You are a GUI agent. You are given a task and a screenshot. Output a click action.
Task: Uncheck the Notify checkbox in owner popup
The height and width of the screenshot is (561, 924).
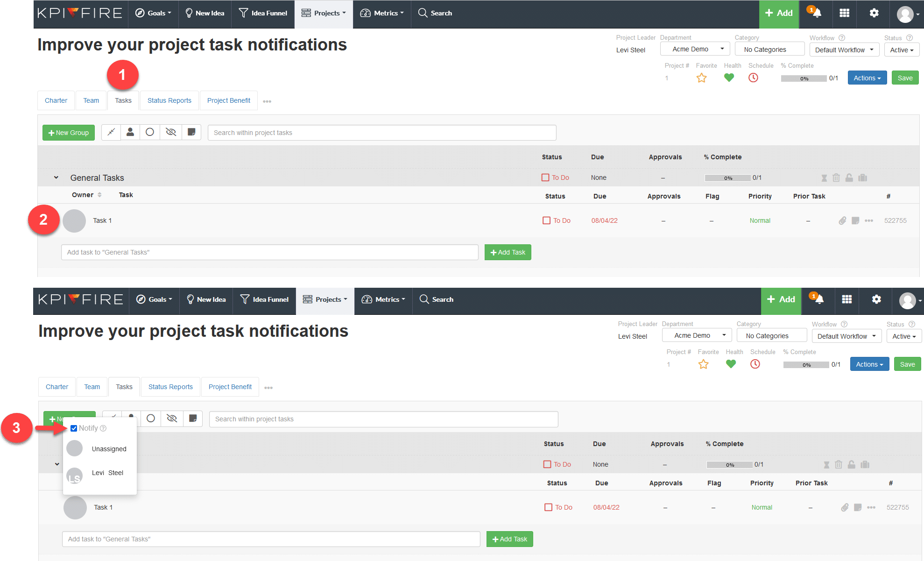(x=74, y=428)
